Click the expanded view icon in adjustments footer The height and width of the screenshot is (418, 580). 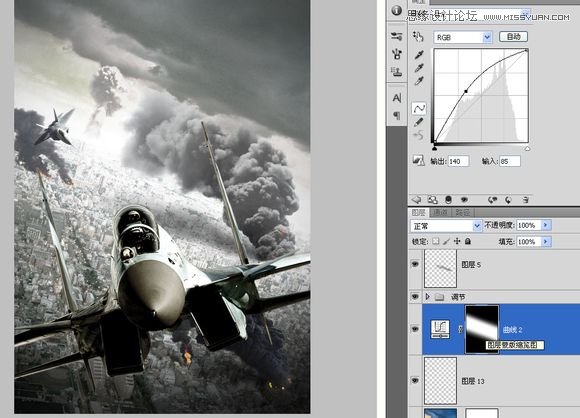click(x=432, y=200)
